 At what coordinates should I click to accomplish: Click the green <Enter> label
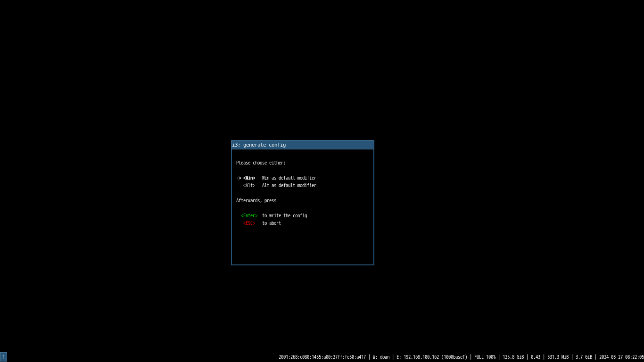click(249, 216)
